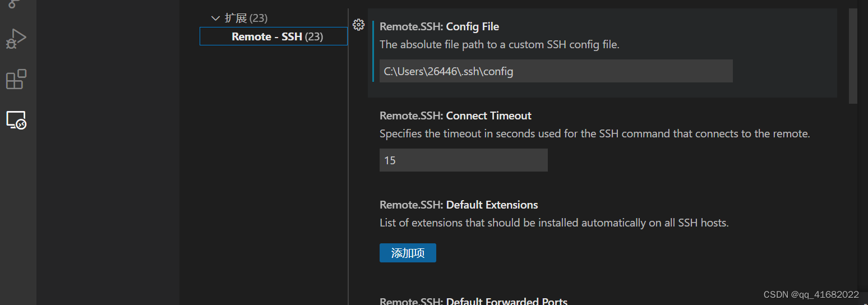Open the Remote Explorer view

click(16, 119)
